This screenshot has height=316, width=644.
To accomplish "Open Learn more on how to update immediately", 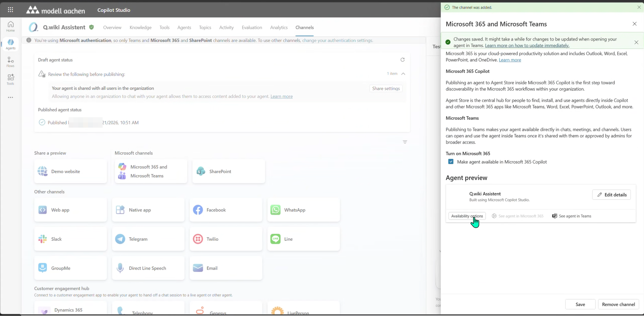I will tap(527, 45).
